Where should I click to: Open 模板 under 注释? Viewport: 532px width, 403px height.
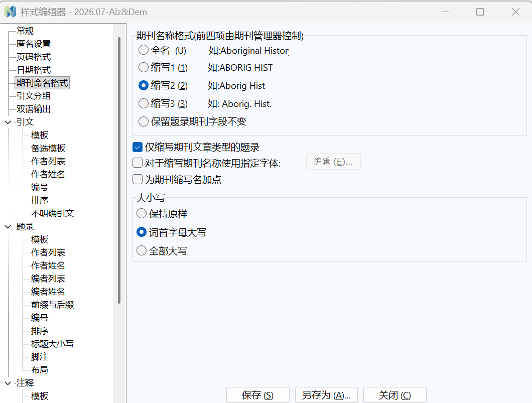40,396
